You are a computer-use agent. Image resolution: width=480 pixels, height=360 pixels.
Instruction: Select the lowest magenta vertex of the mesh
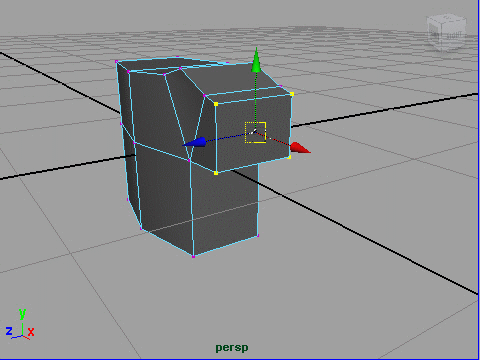click(x=193, y=256)
